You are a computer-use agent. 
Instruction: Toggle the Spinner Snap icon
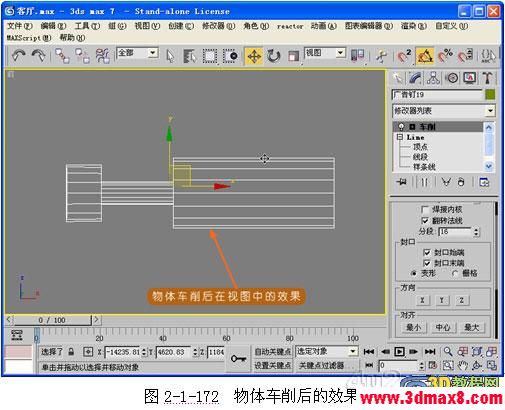point(465,56)
